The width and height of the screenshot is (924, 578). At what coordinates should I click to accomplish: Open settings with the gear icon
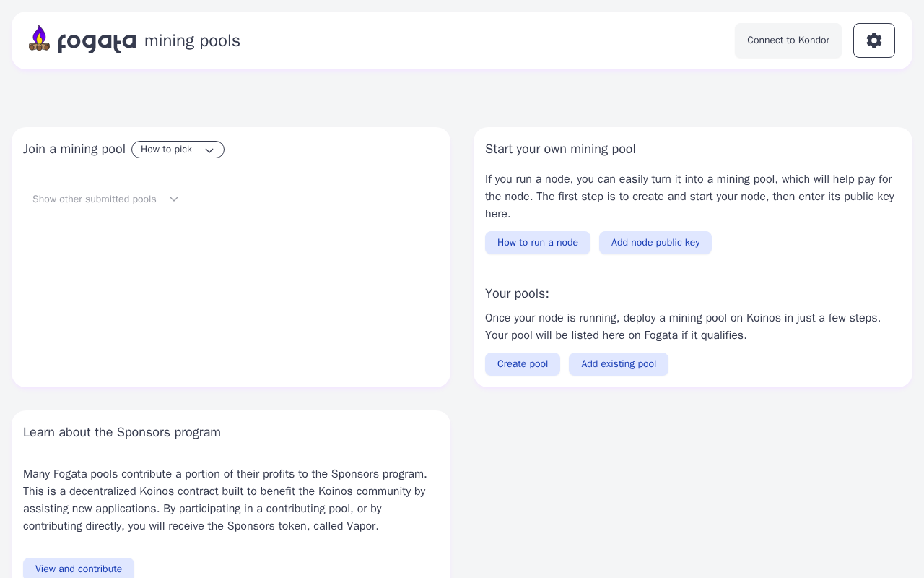(x=873, y=40)
